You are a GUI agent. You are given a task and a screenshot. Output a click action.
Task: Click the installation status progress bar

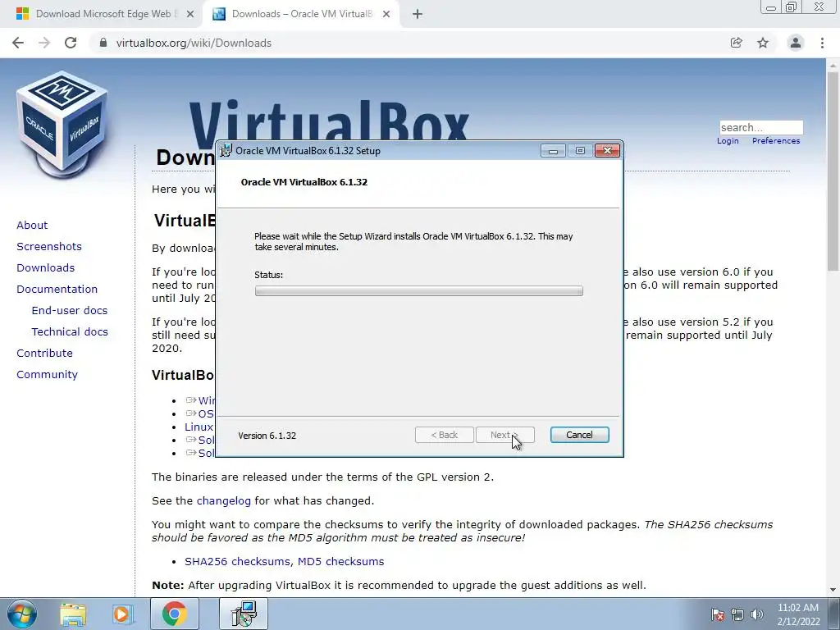(x=419, y=291)
